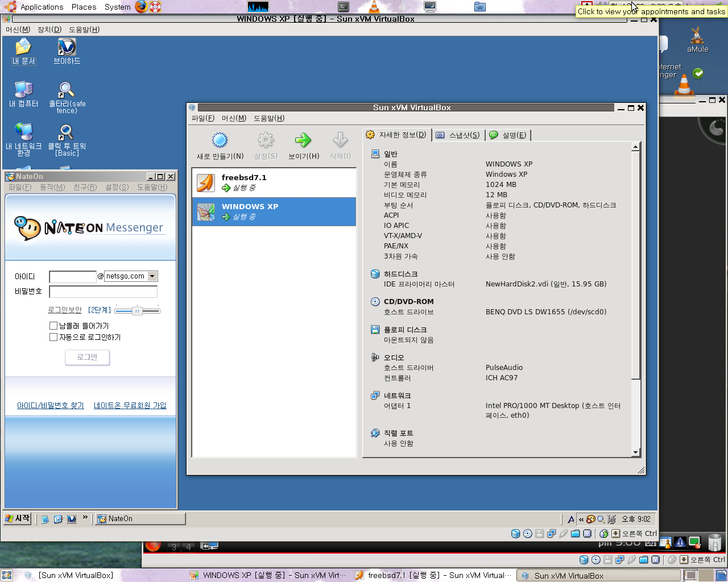The image size is (728, 582).
Task: Open 내 문서 desktop icon
Action: pos(24,51)
